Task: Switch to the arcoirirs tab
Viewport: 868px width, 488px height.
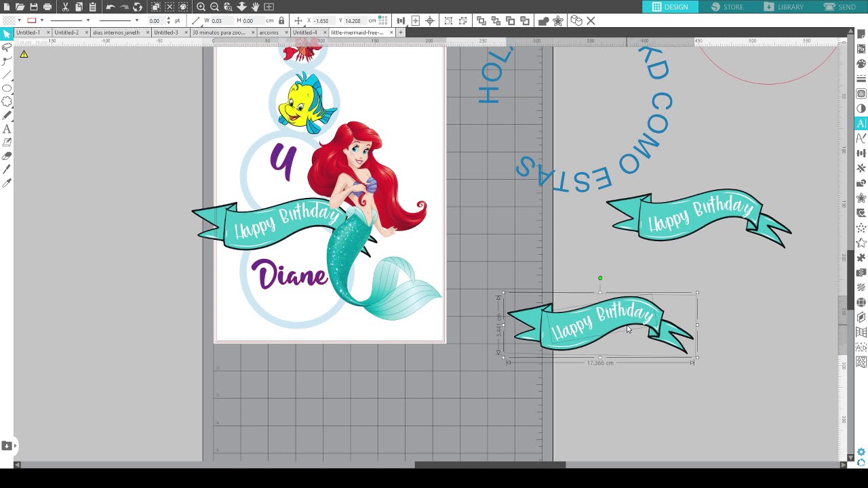Action: (x=269, y=33)
